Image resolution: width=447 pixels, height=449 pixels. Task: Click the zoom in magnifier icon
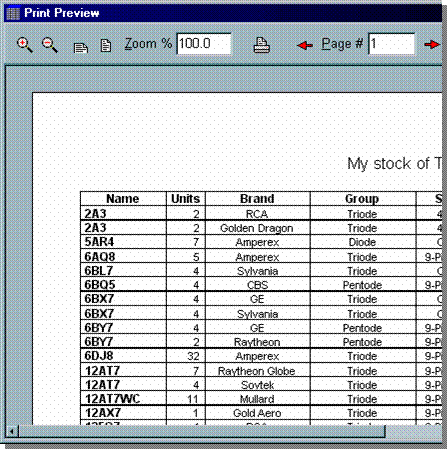(x=25, y=45)
